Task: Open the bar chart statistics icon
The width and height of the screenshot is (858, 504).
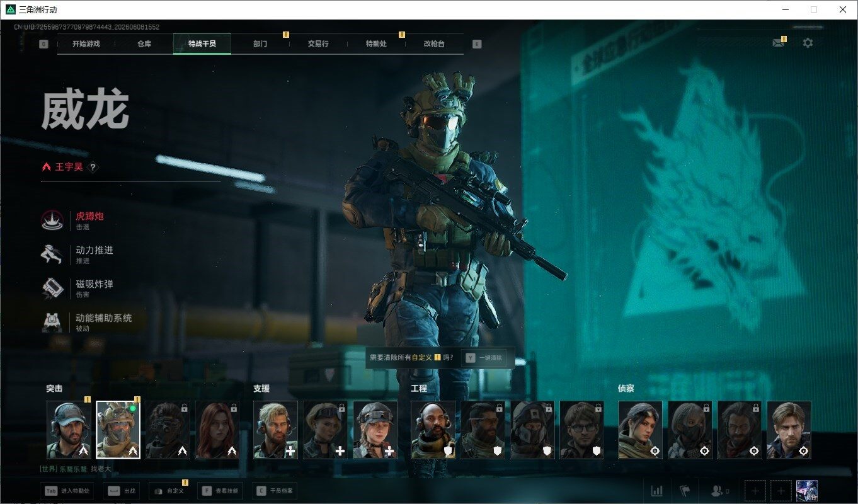Action: [656, 491]
